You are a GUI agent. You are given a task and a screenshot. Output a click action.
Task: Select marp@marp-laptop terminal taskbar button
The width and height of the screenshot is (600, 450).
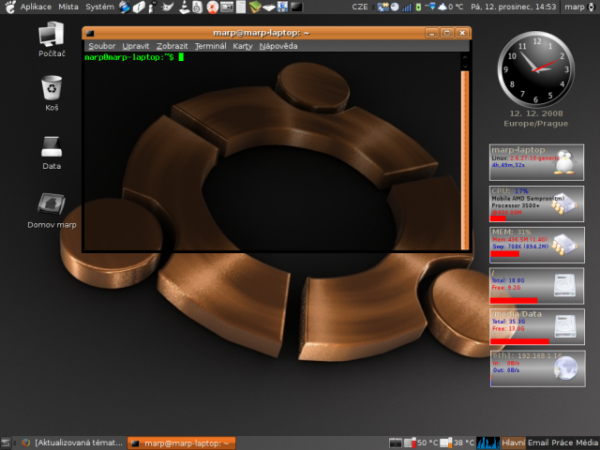click(x=181, y=443)
